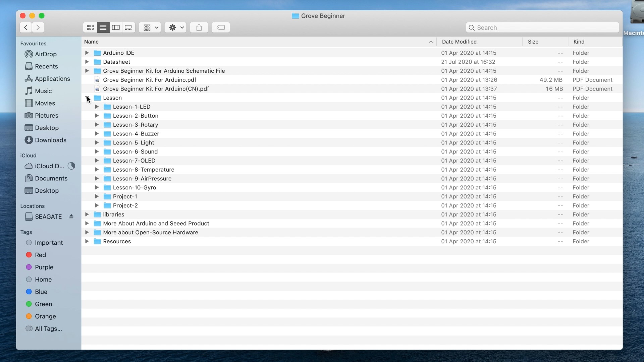Expand the Lesson-1-LED folder
This screenshot has width=644, height=362.
coord(97,107)
